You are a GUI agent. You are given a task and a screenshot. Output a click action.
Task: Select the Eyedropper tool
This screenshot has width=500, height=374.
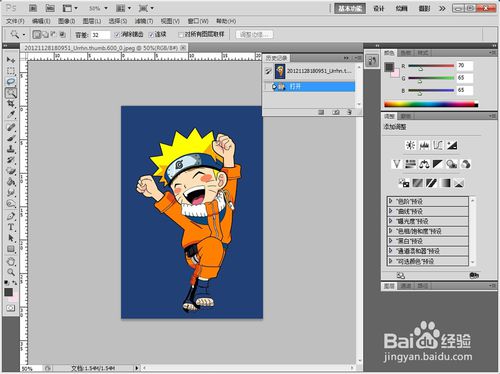(x=11, y=115)
